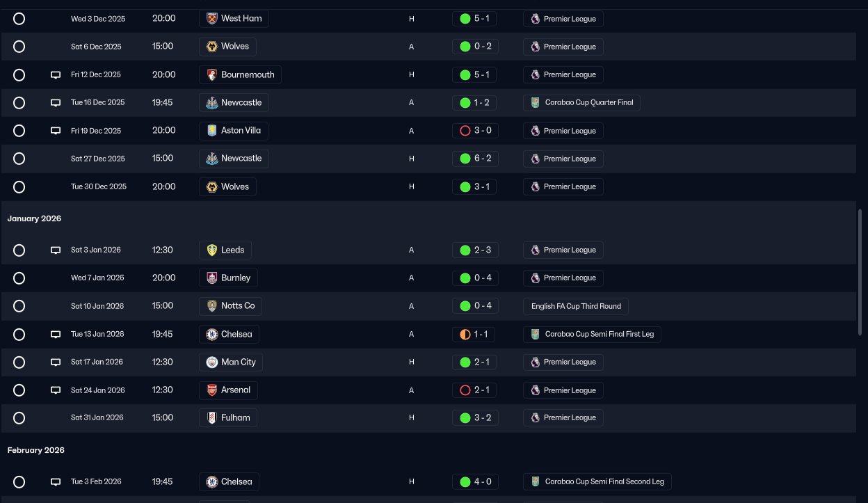This screenshot has width=868, height=503.
Task: Select the radio circle for Fulham fixture
Action: coord(19,418)
